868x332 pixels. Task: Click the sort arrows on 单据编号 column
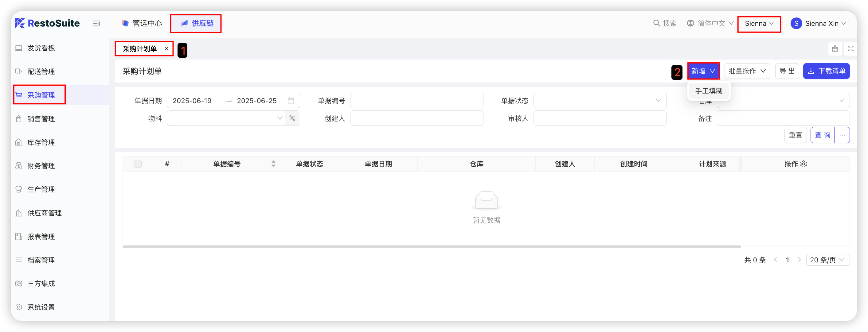coord(273,164)
